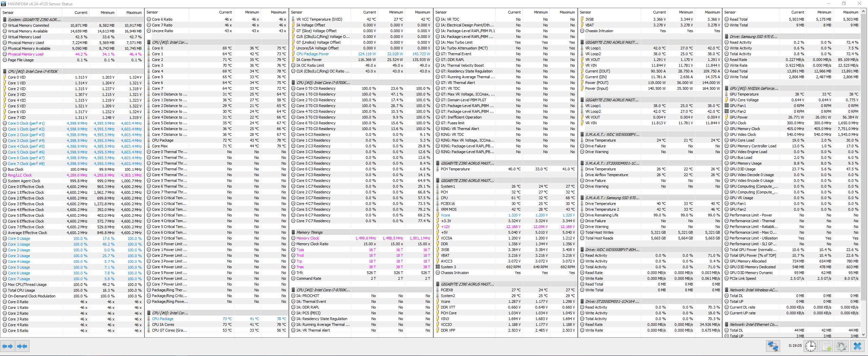Viewport: 868px width, 356px height.
Task: Click the thermometer icon beside PCH Temperature
Action: [x=438, y=169]
